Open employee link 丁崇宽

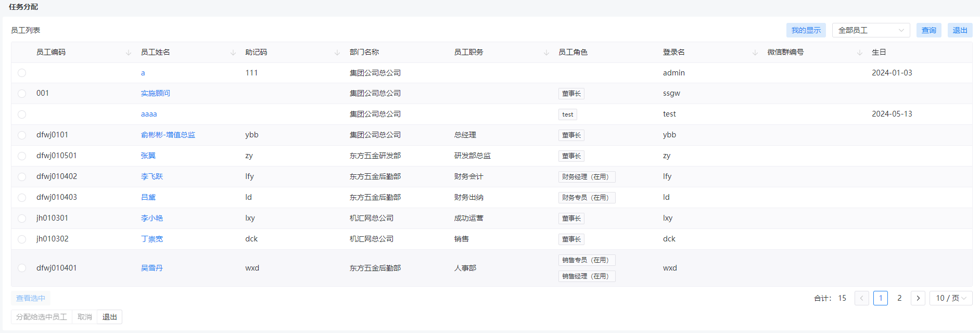[x=152, y=239]
